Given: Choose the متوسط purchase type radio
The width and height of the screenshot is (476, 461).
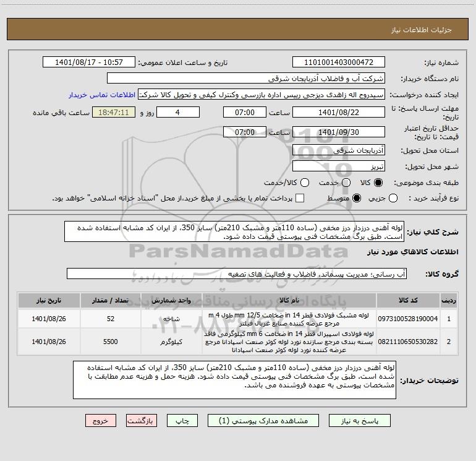Looking at the screenshot, I should click(x=357, y=198).
